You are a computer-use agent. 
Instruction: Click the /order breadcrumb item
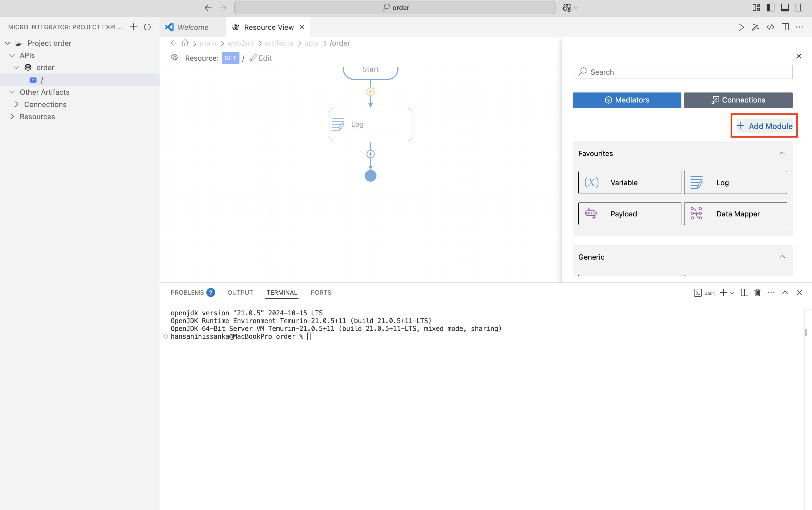[x=339, y=43]
